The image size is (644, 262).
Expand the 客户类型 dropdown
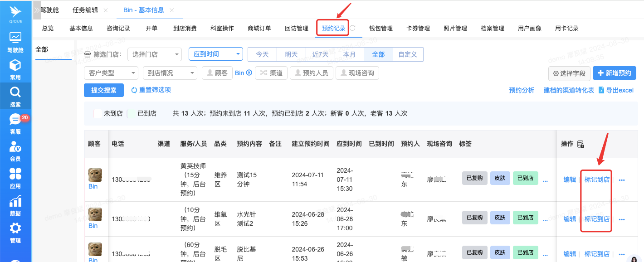click(x=111, y=73)
